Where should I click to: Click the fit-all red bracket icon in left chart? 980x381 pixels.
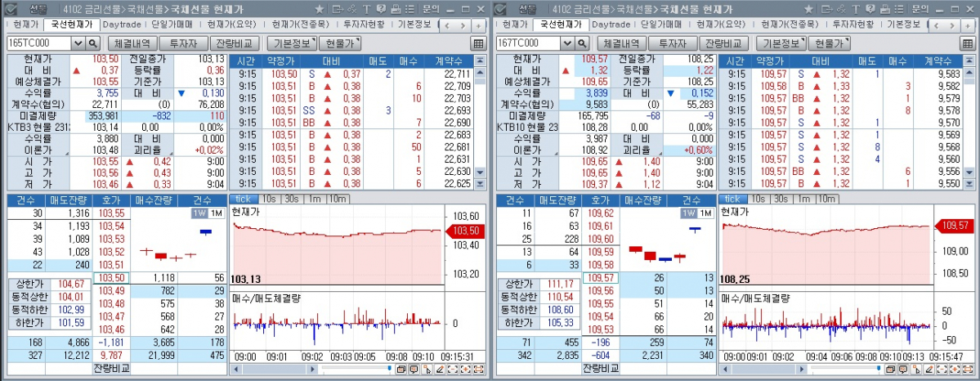[478, 369]
